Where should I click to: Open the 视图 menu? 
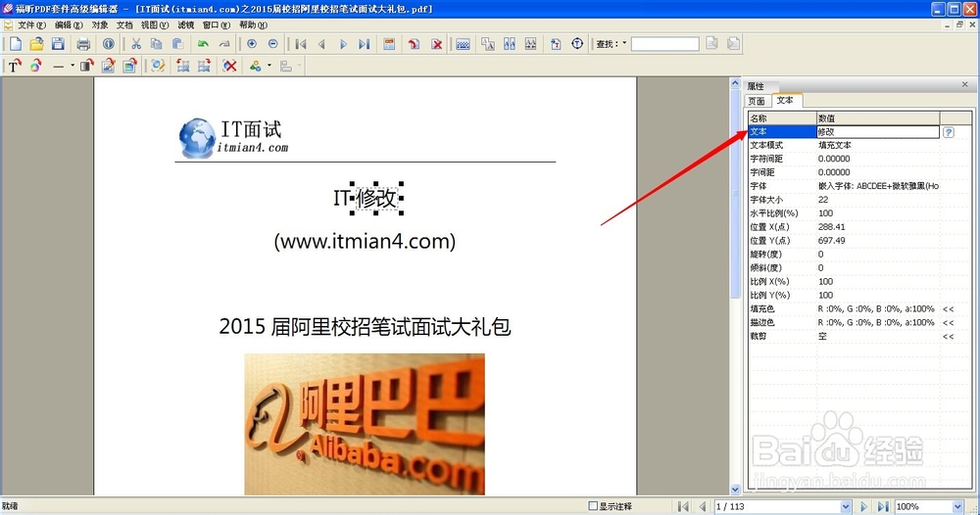coord(155,25)
